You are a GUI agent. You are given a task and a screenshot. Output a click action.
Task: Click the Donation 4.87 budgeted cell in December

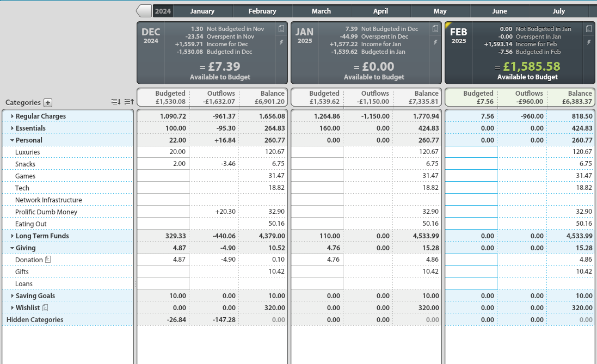[x=163, y=260]
